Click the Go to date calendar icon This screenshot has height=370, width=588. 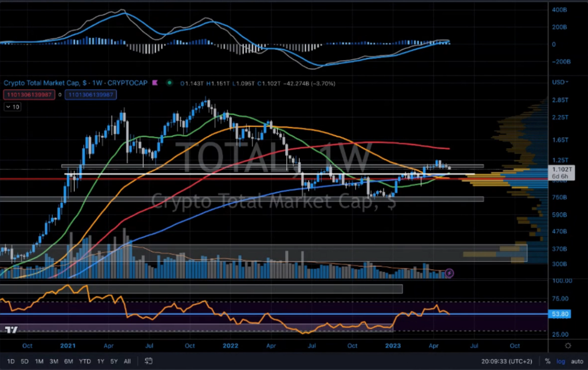coord(149,361)
